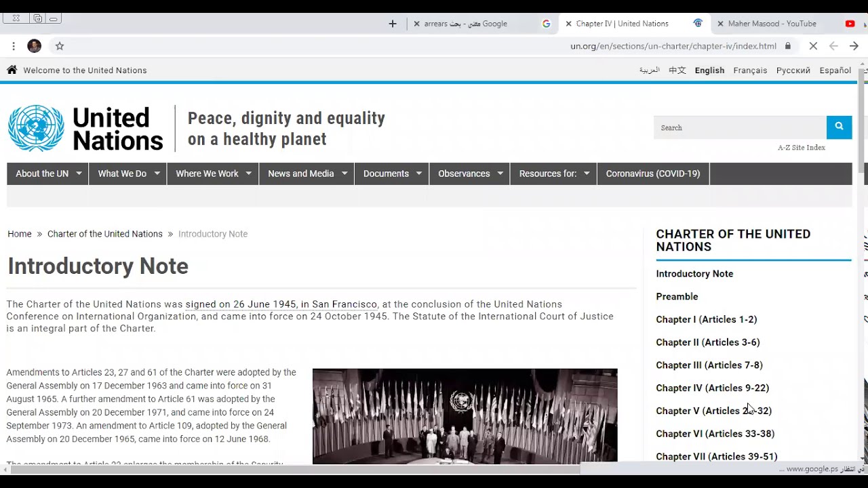
Task: Open the Documents menu
Action: [386, 174]
